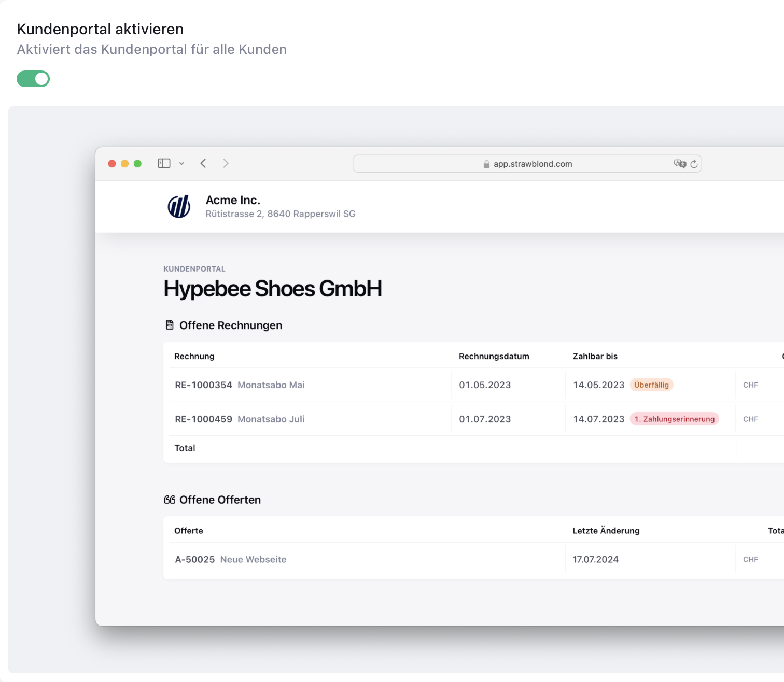
Task: Click the Offene Rechnungen section title
Action: click(231, 325)
